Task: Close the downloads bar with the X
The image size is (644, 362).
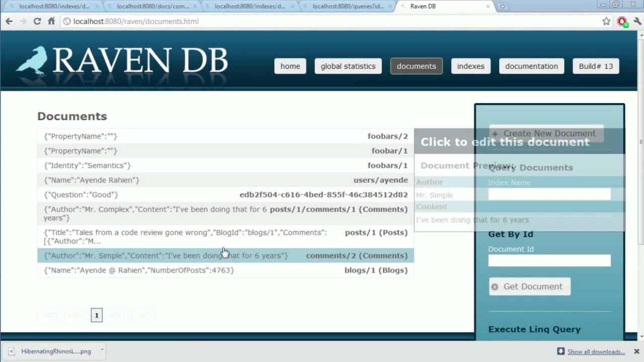Action: (636, 351)
